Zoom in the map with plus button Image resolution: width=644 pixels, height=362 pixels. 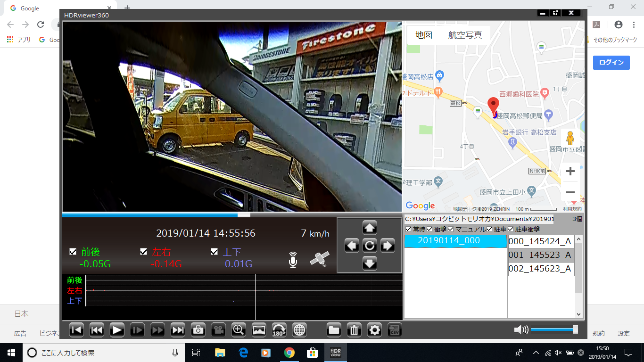[x=570, y=171]
